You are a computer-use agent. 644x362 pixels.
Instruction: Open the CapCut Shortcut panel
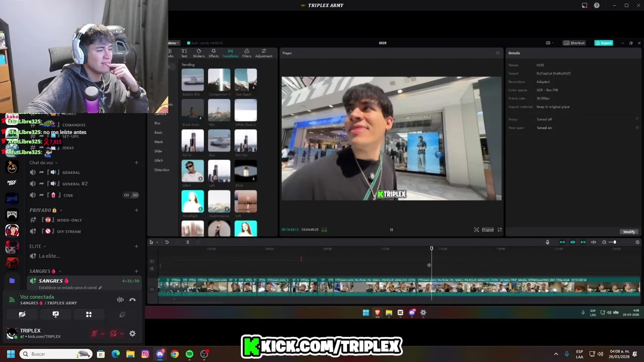(x=575, y=43)
